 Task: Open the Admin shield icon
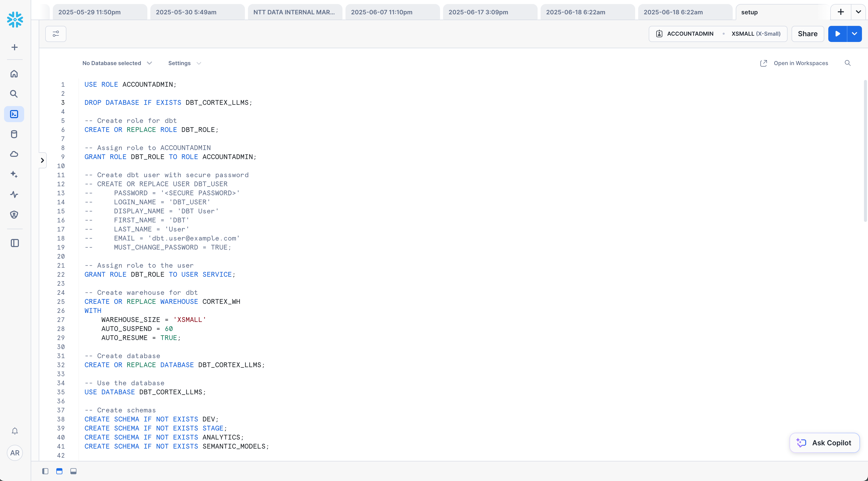(x=14, y=215)
